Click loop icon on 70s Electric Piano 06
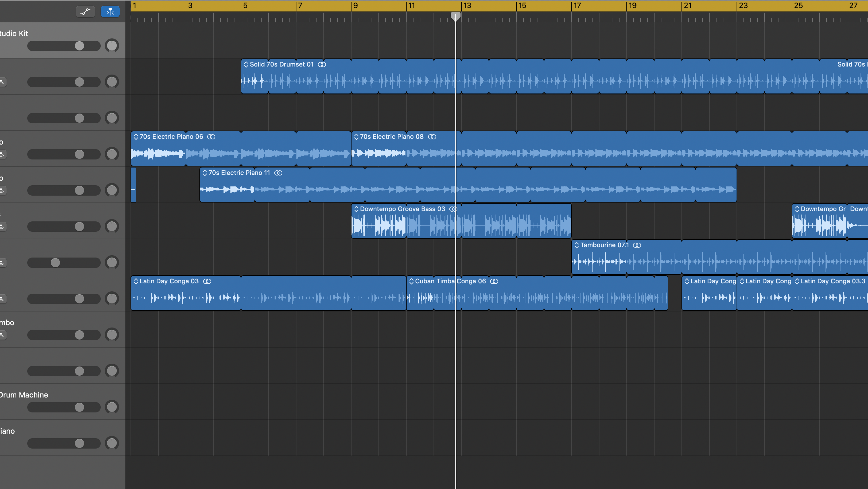 coord(211,137)
